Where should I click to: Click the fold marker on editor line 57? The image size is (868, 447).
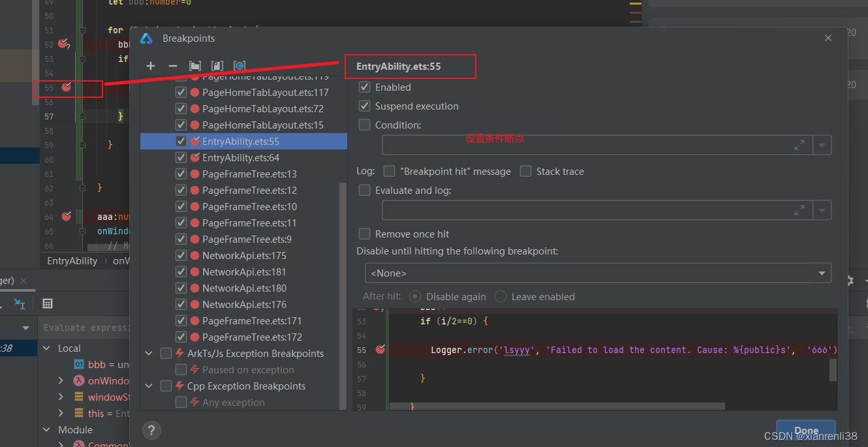click(82, 116)
